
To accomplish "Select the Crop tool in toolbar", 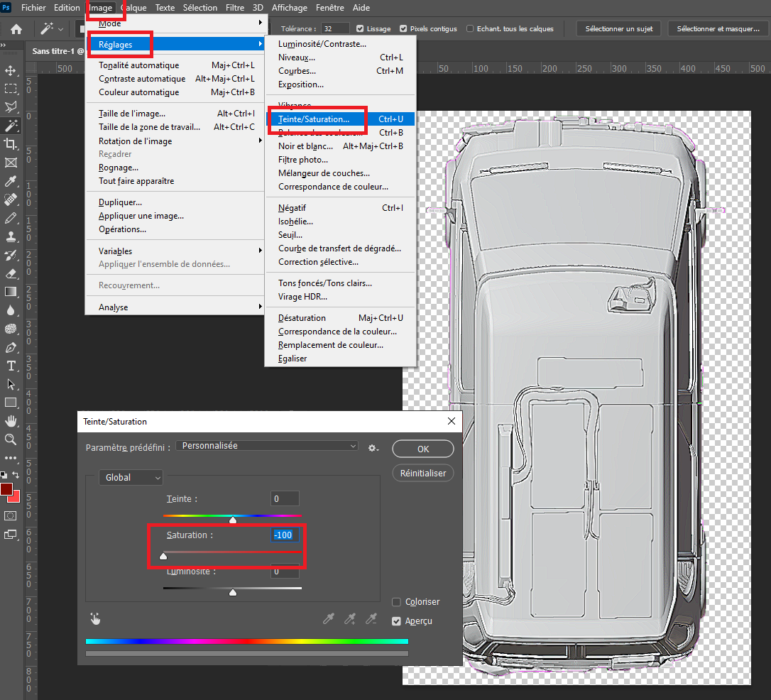I will [x=11, y=144].
